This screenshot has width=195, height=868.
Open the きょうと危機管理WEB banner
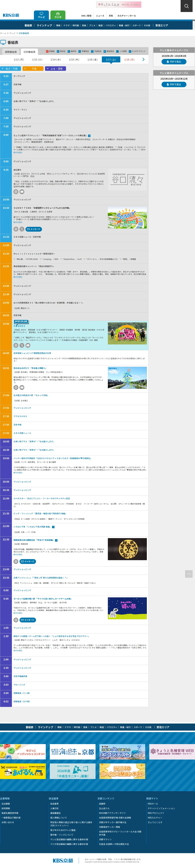[x=172, y=752]
